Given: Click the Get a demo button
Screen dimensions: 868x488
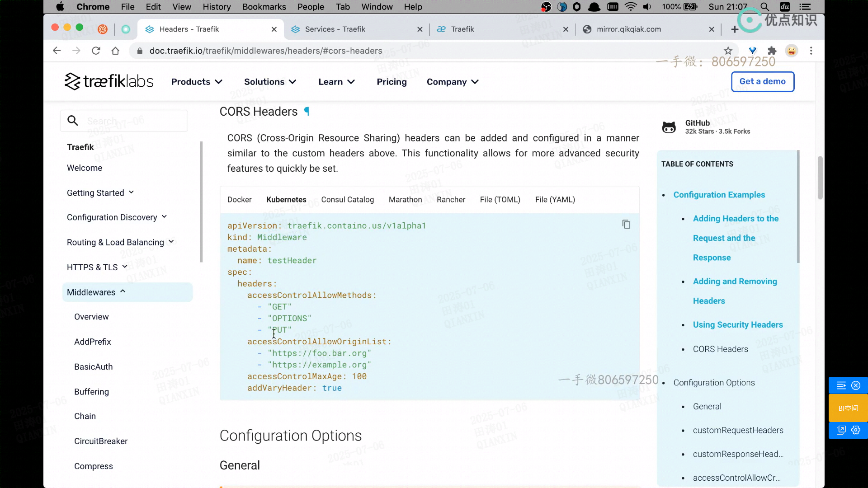Looking at the screenshot, I should pos(762,82).
